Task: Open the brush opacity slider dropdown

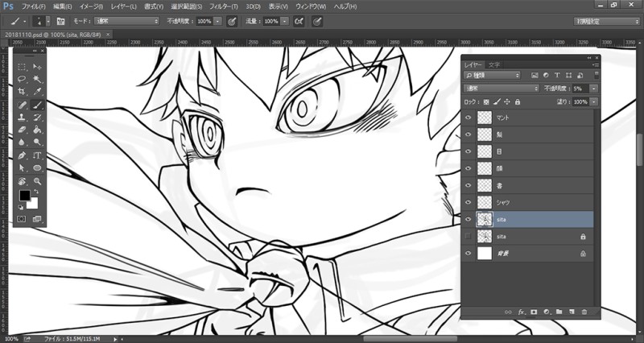Action: 217,22
